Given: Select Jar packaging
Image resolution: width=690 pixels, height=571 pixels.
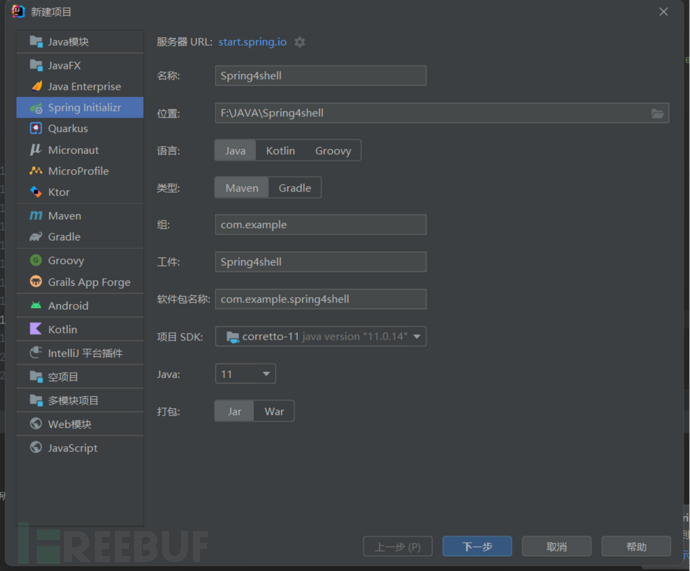Looking at the screenshot, I should [234, 412].
